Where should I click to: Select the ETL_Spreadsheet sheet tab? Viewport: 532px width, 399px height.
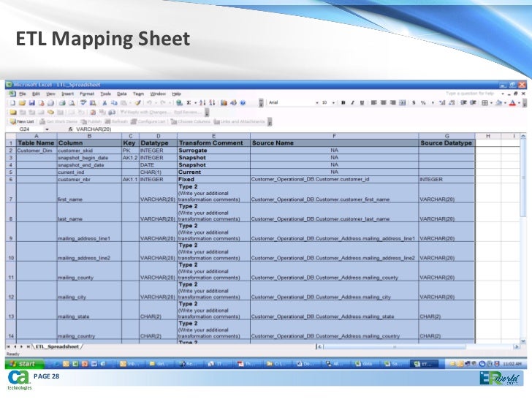(x=57, y=346)
